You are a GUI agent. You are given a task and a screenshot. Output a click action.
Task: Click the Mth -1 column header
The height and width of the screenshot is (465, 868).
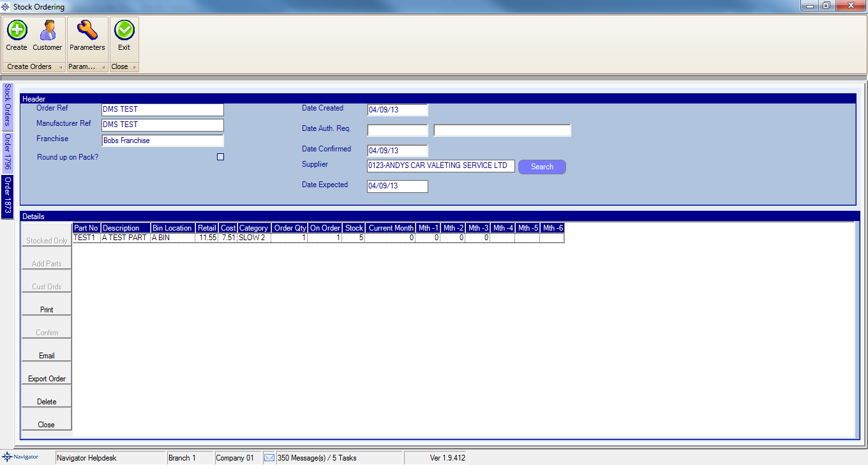coord(428,228)
